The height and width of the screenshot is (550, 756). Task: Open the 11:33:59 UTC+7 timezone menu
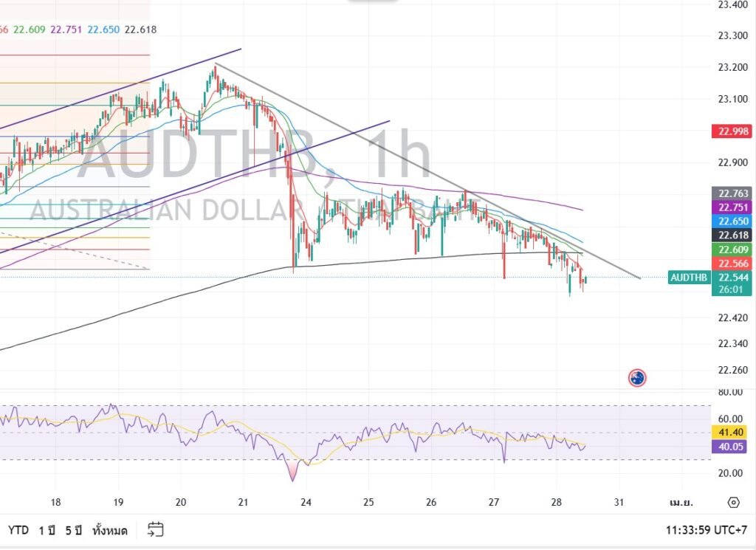(x=705, y=530)
